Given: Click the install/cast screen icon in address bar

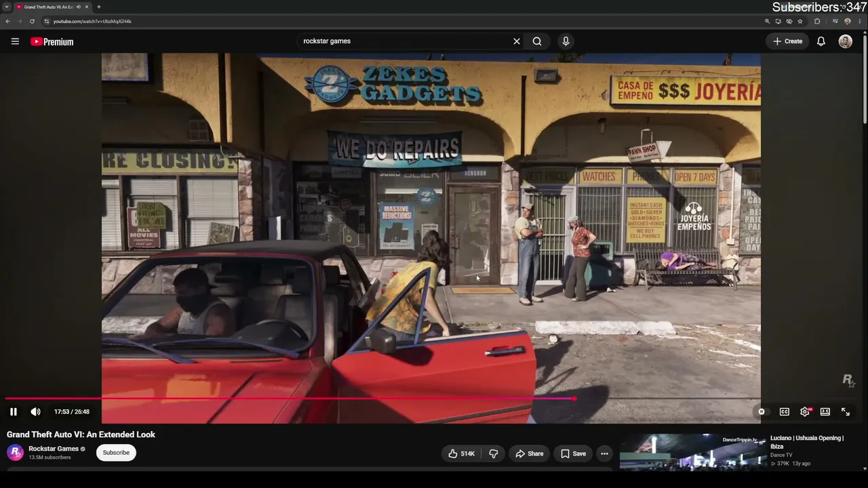Looking at the screenshot, I should tap(778, 21).
